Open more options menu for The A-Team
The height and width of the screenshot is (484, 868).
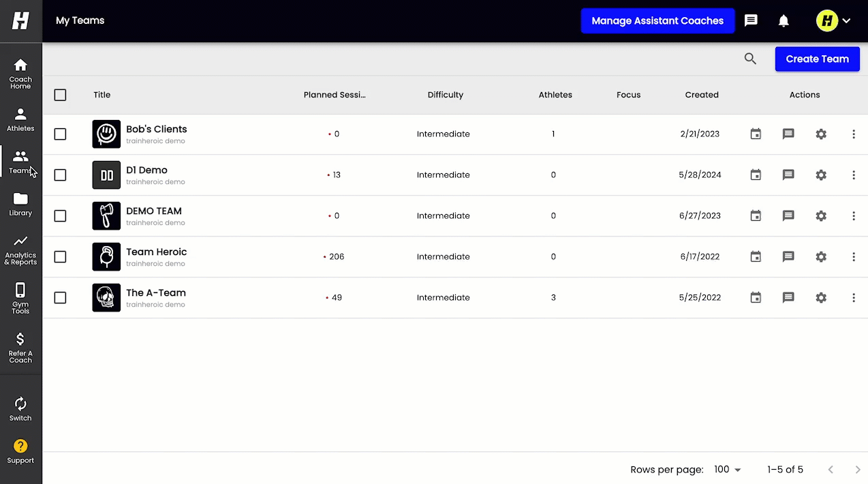[x=854, y=298]
